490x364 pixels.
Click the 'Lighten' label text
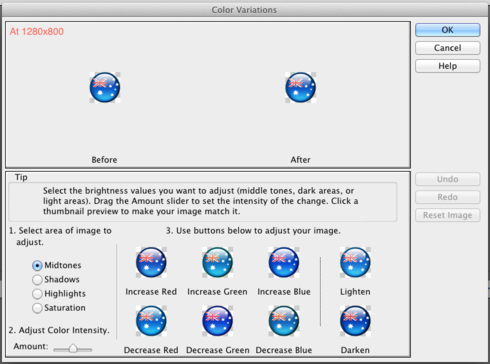pyautogui.click(x=355, y=292)
